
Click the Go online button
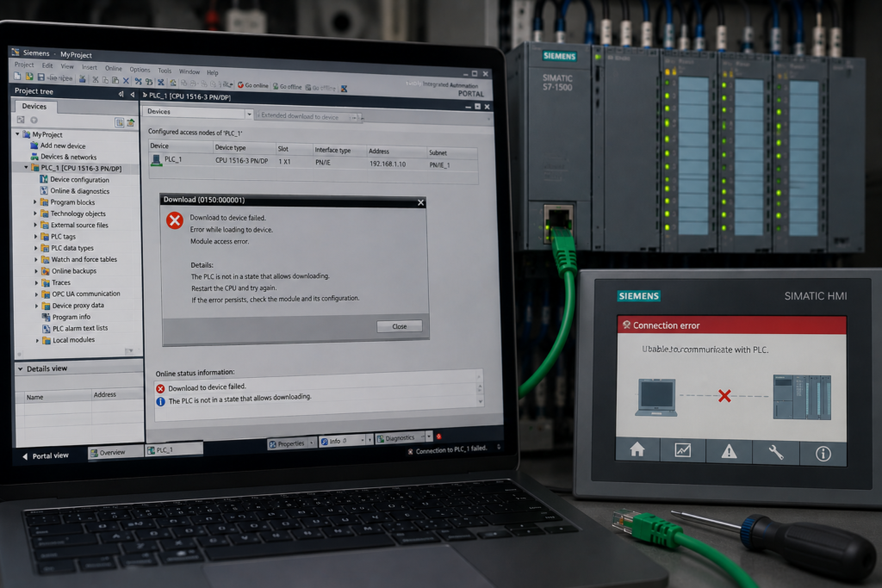coord(252,85)
